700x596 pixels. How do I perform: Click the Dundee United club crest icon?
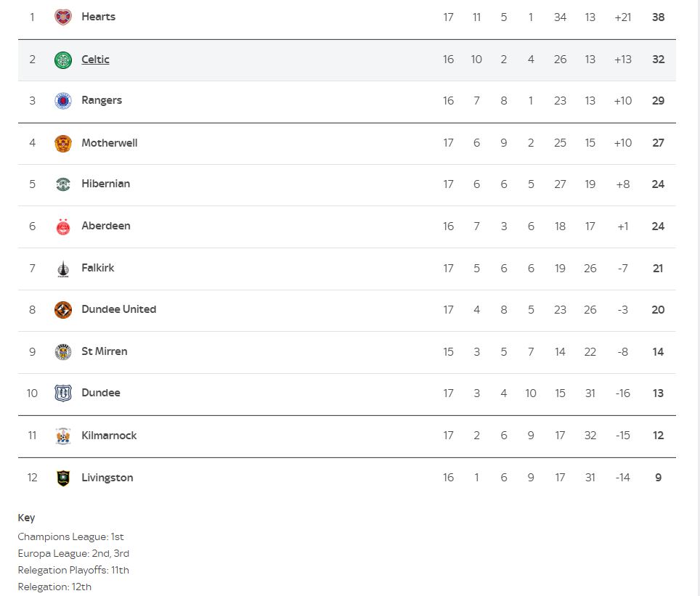[x=63, y=310]
